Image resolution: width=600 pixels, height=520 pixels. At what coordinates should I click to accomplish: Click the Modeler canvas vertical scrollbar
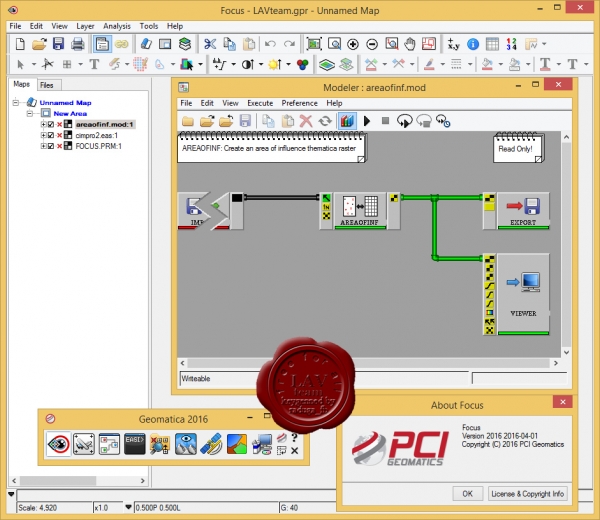click(566, 245)
